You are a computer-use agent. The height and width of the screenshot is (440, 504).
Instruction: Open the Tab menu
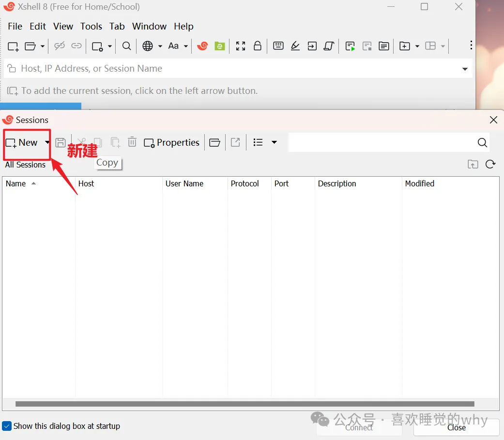click(x=117, y=26)
